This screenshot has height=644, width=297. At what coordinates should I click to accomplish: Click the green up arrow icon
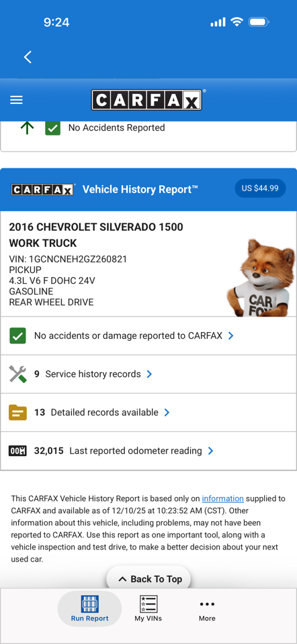tap(27, 128)
